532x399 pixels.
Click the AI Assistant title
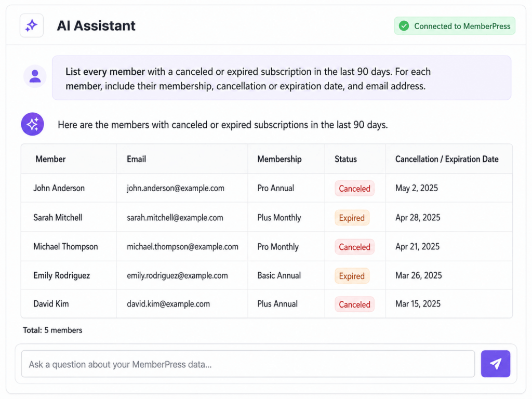click(x=96, y=26)
